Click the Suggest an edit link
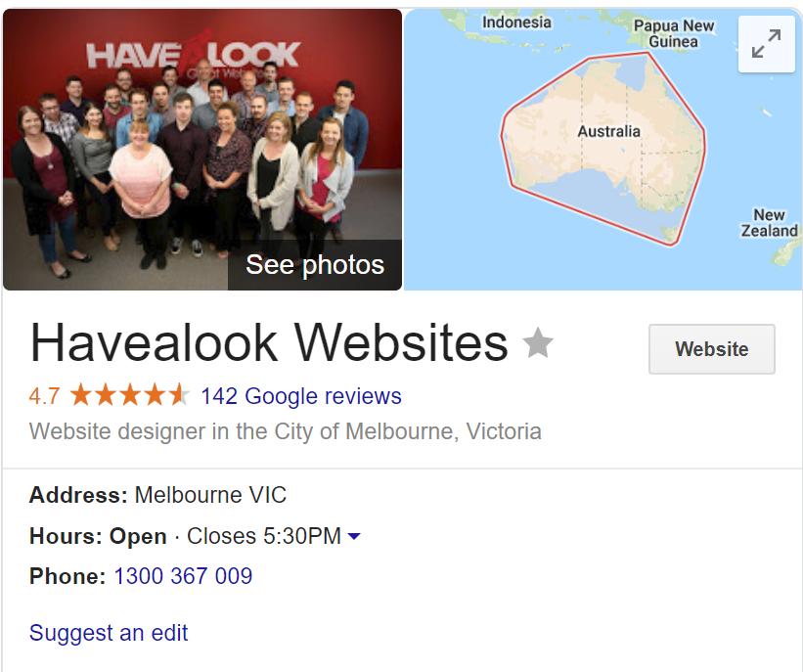Image resolution: width=803 pixels, height=672 pixels. pos(109,633)
